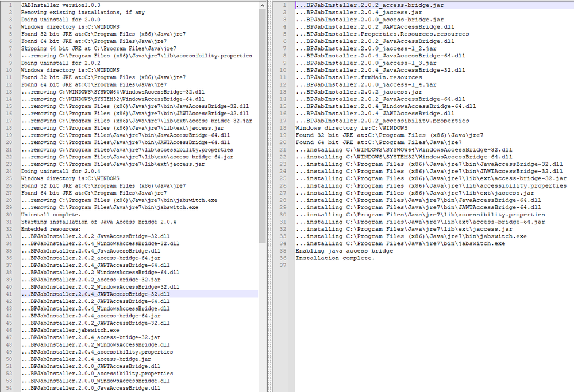Click the removing lib\ext\access-bridge-64.jar line
Screen dimensions: 574x392
[127, 157]
